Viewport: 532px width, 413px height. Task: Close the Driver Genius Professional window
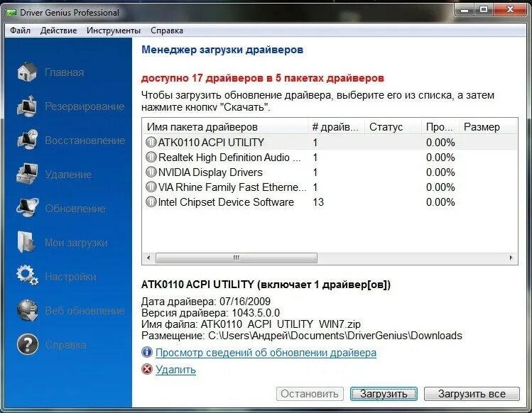tap(510, 10)
